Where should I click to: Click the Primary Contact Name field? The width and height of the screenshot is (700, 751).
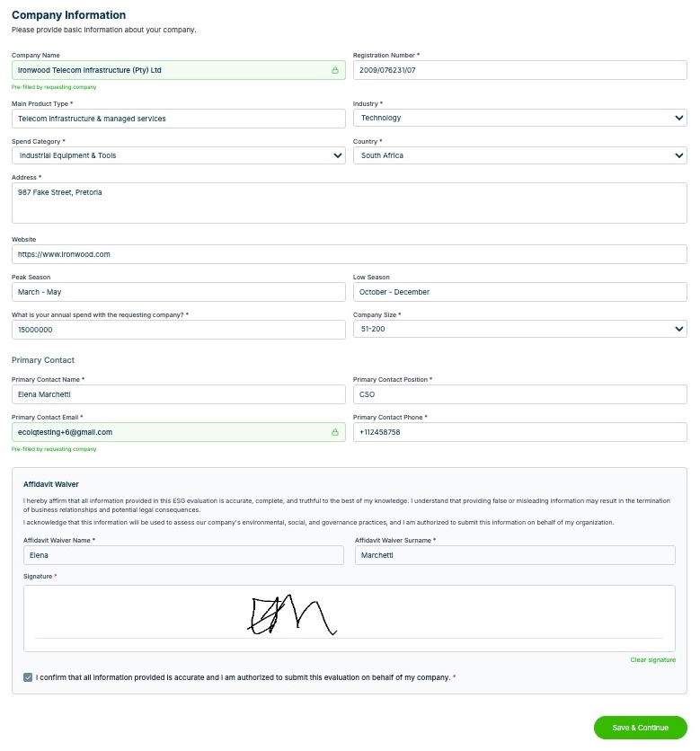tap(178, 394)
